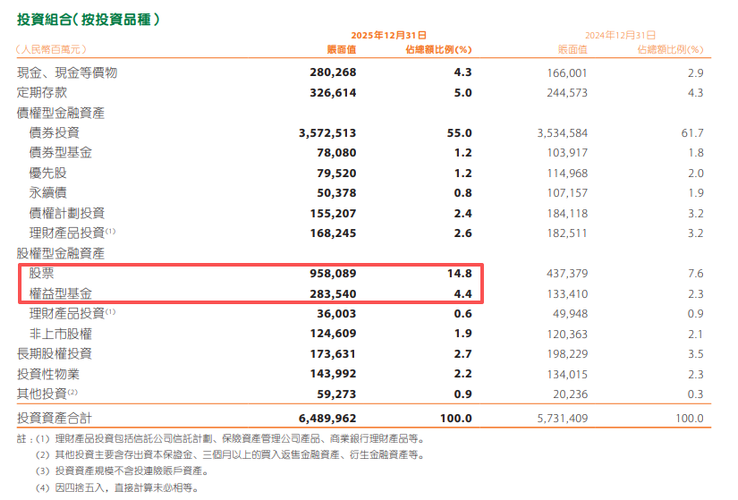The height and width of the screenshot is (500, 738).
Task: Click the percentage 61.7
Action: click(692, 133)
